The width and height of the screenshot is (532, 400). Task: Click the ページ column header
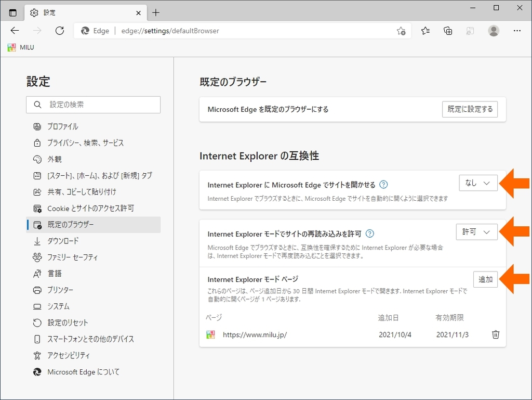click(214, 318)
